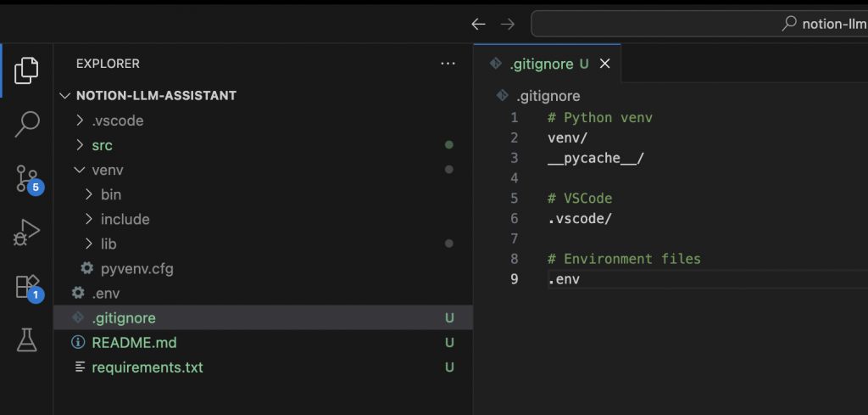Open Explorer more actions ellipsis menu
Image resolution: width=868 pixels, height=415 pixels.
tap(448, 64)
